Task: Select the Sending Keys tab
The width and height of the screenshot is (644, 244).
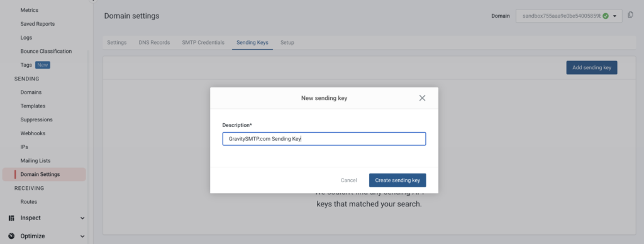Action: point(252,42)
